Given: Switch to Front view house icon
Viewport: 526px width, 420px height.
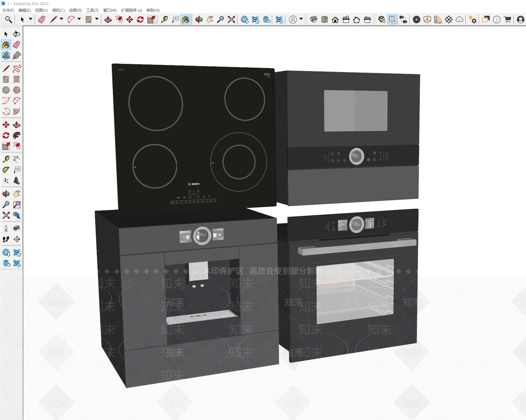Looking at the screenshot, I should click(x=335, y=20).
